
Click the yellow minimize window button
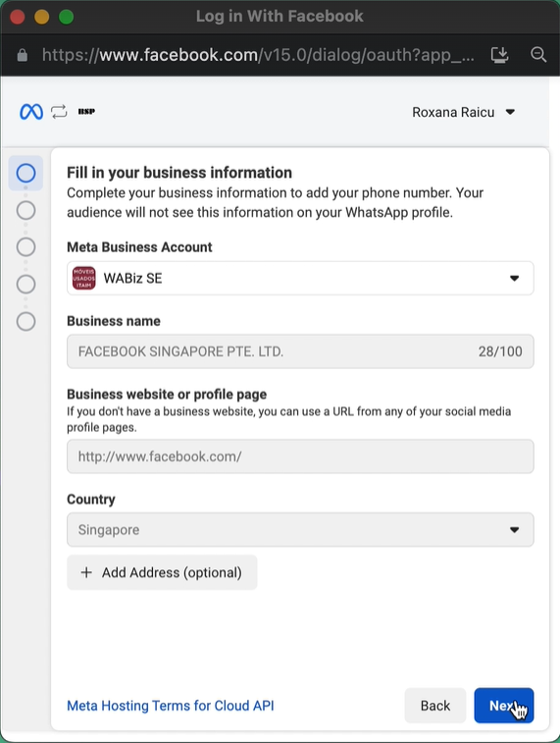[x=41, y=17]
